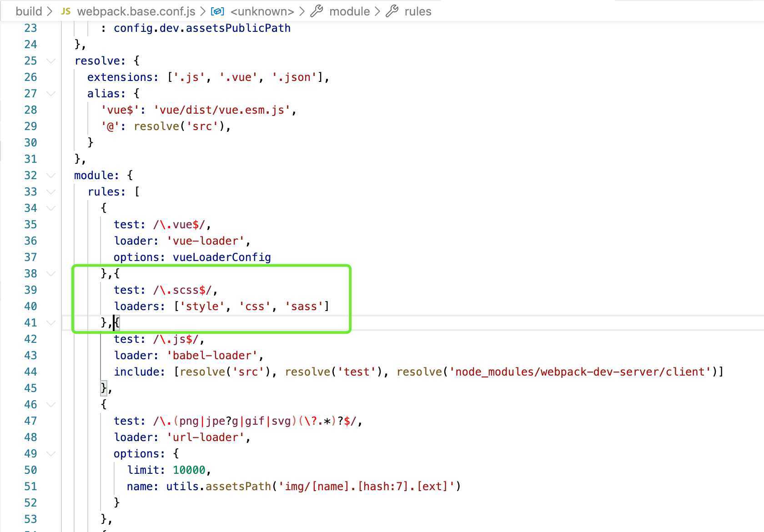Viewport: 764px width, 532px height.
Task: Click the 'vue/dist/vue.esm.js' string
Action: pyautogui.click(x=222, y=110)
